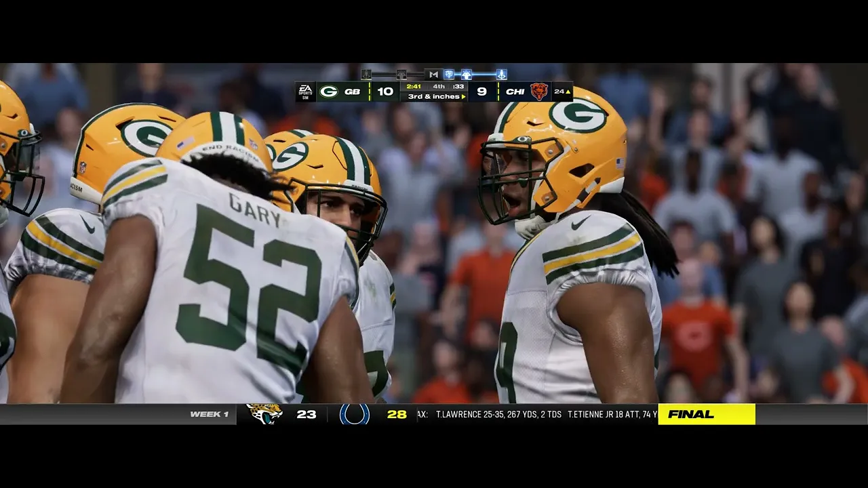Click the 3rd & inches down text

433,97
